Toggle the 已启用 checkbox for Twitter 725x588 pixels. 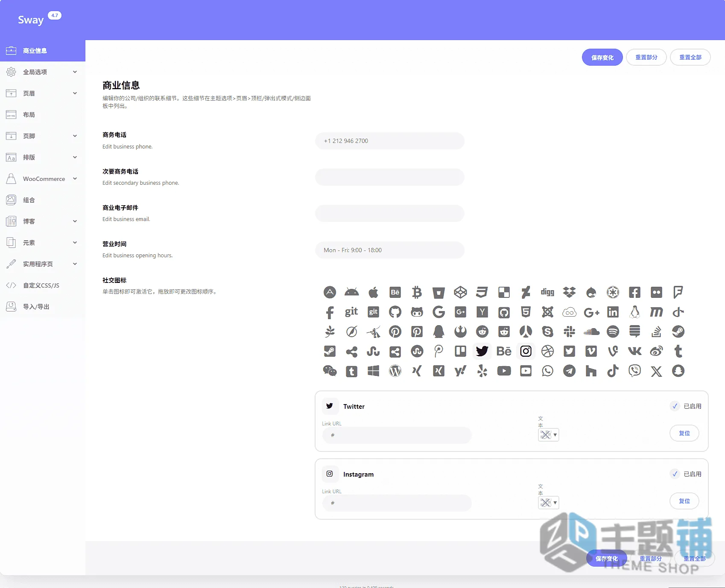[675, 406]
